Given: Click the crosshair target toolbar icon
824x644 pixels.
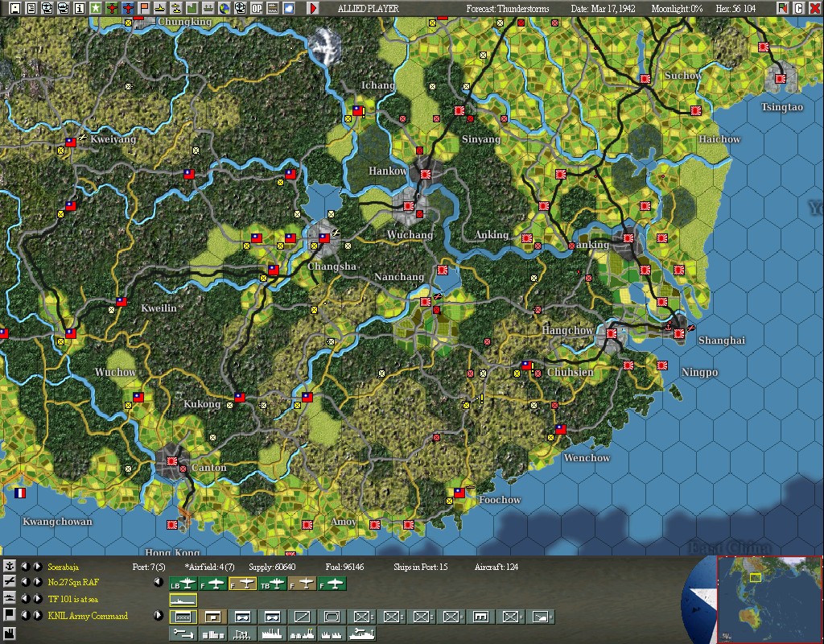Looking at the screenshot, I should [x=240, y=8].
